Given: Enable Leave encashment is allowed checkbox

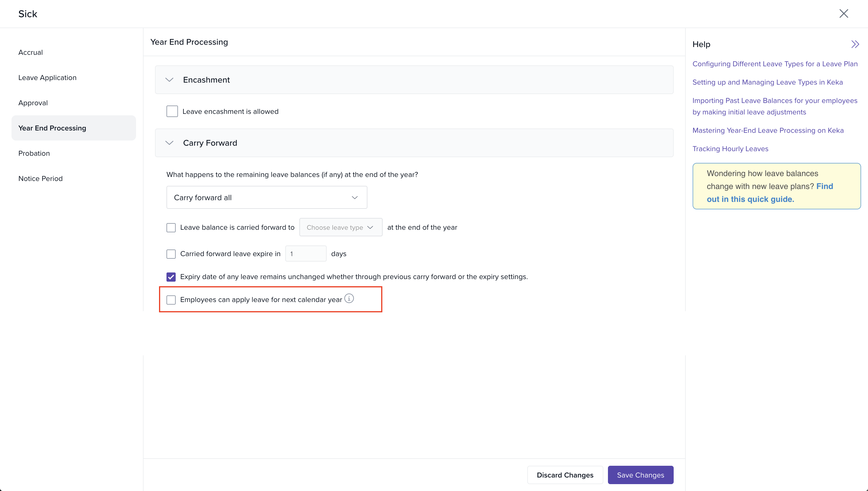Looking at the screenshot, I should [x=172, y=111].
